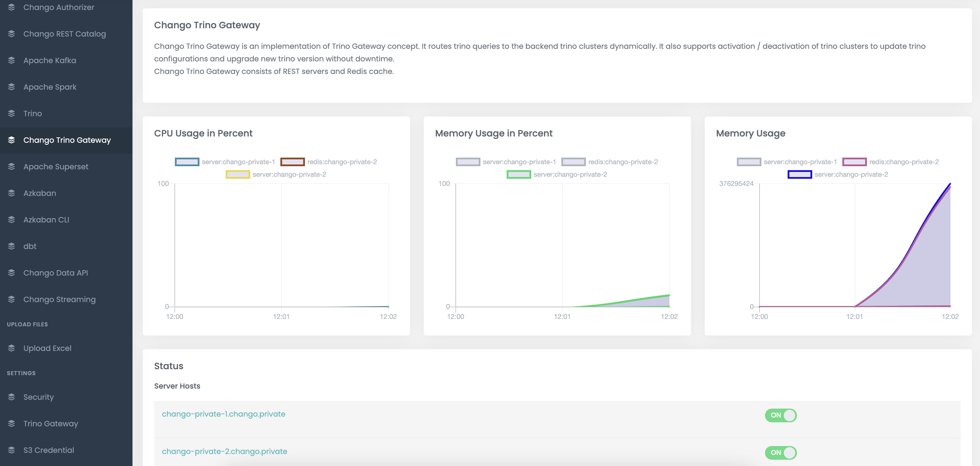The image size is (980, 466).
Task: Open dbt in the sidebar
Action: click(66, 246)
